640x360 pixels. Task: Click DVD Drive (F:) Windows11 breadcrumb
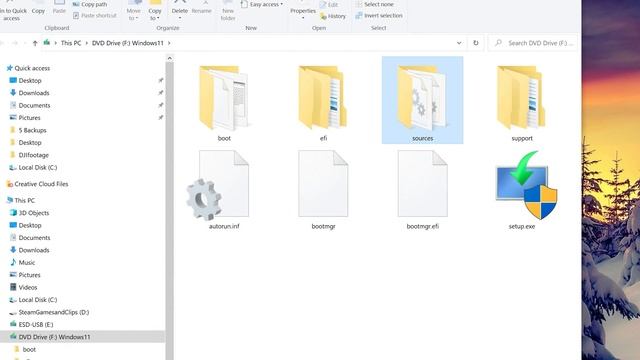click(128, 43)
